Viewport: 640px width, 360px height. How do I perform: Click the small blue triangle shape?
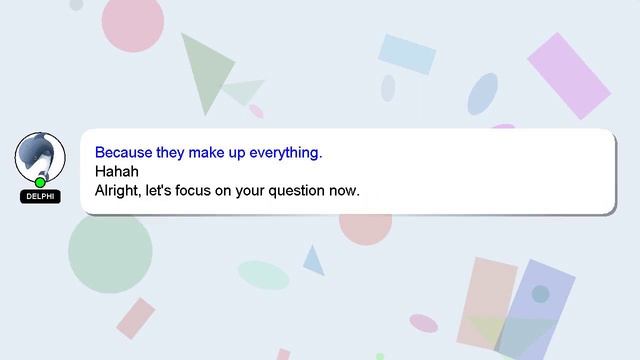point(313,260)
